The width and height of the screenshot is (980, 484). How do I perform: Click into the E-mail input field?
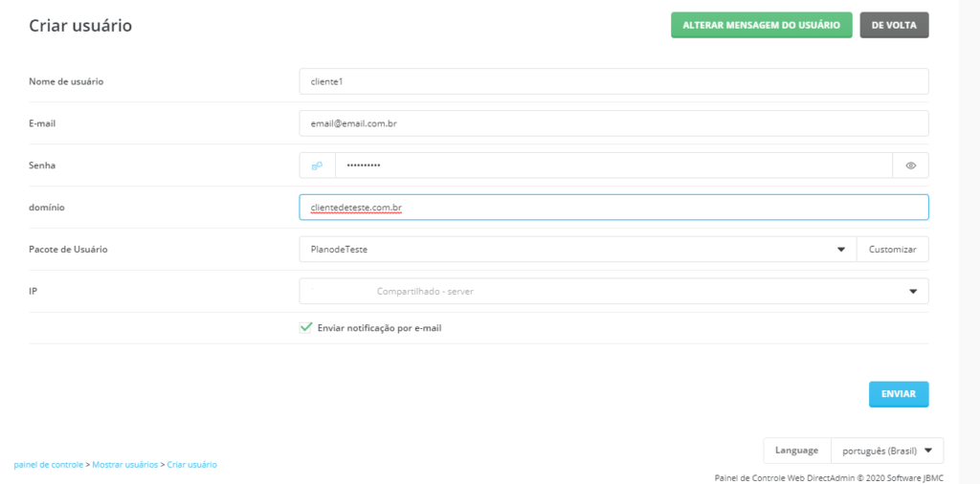point(613,123)
